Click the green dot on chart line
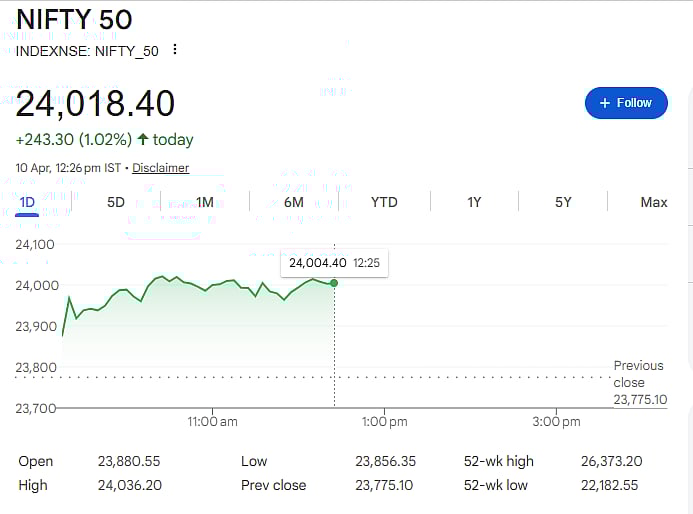This screenshot has height=514, width=693. pos(334,283)
